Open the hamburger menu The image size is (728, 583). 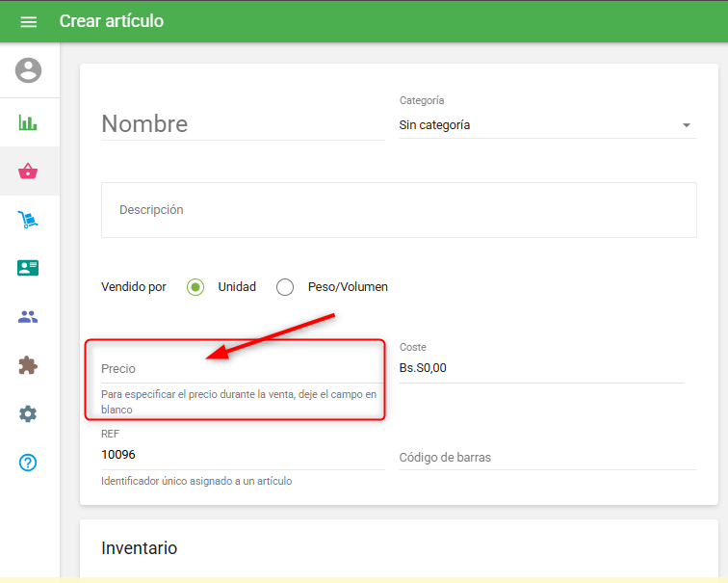click(x=29, y=21)
